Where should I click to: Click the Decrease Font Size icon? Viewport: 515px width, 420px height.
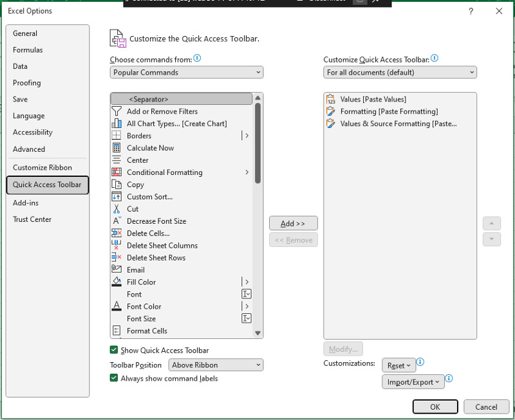click(117, 221)
